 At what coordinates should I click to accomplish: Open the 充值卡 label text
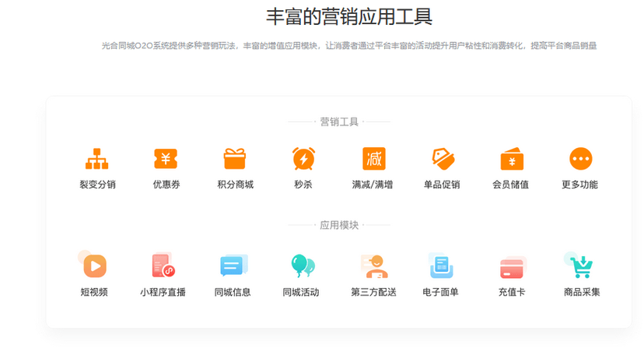[512, 292]
